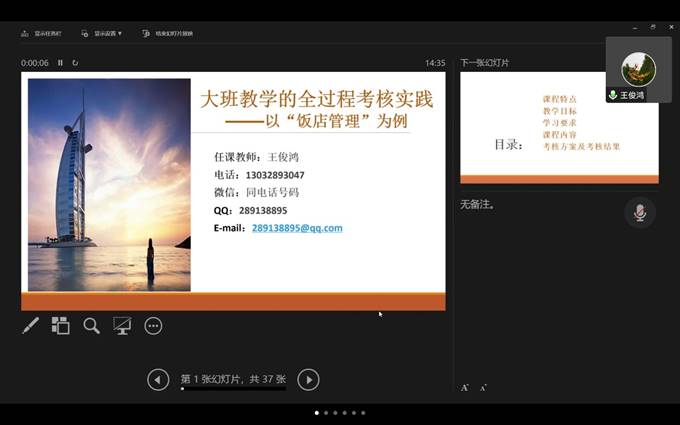The image size is (680, 425).
Task: Decrease the notes text size
Action: pos(483,387)
